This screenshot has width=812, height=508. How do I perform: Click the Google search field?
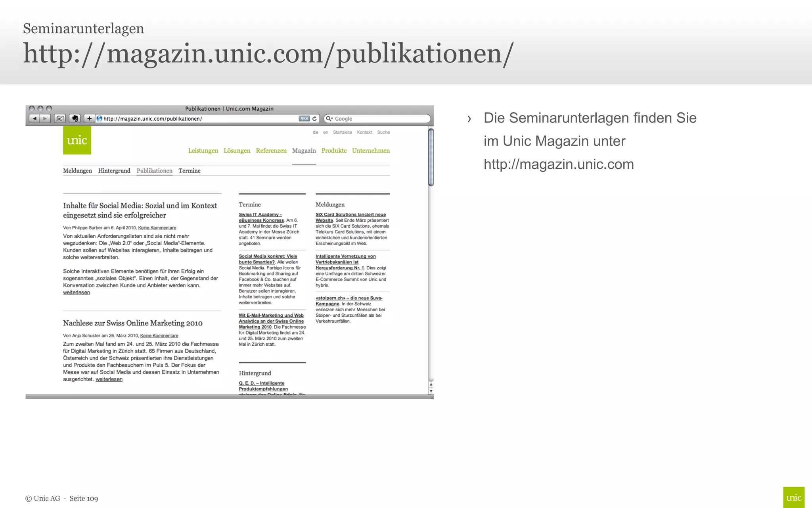(x=377, y=119)
